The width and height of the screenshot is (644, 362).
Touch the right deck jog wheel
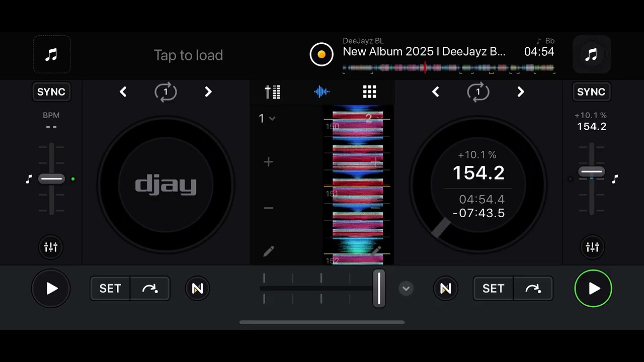[478, 185]
